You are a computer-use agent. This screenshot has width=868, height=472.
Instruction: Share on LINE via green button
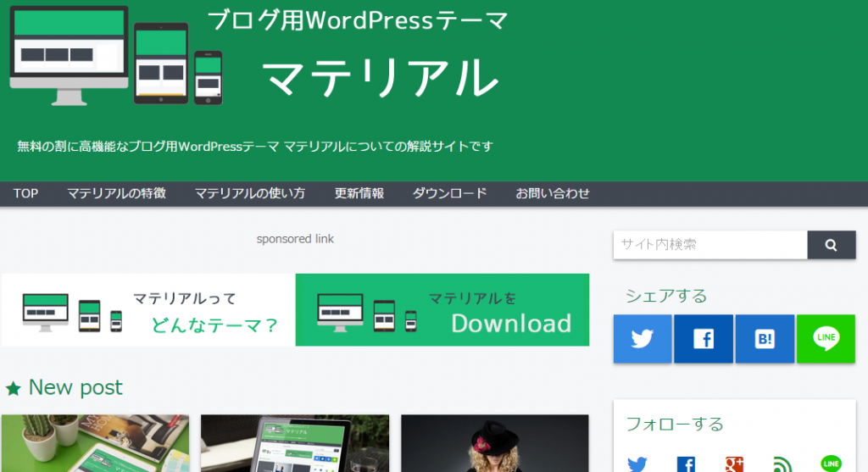[826, 339]
